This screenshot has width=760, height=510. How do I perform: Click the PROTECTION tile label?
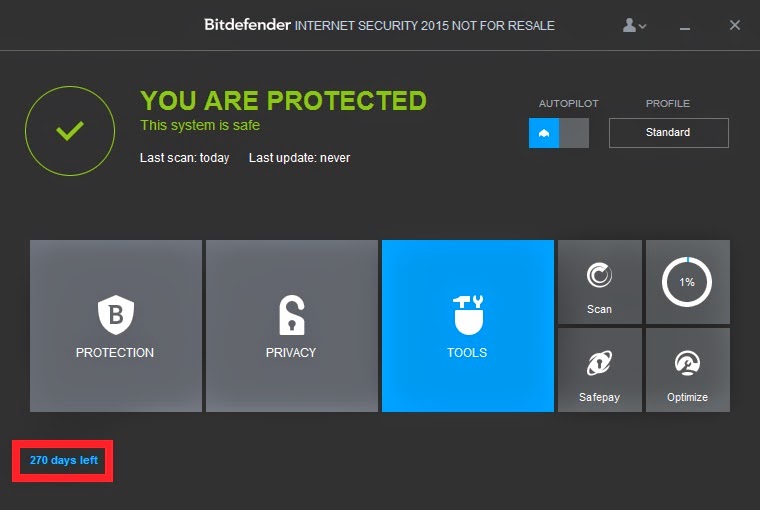(x=115, y=352)
